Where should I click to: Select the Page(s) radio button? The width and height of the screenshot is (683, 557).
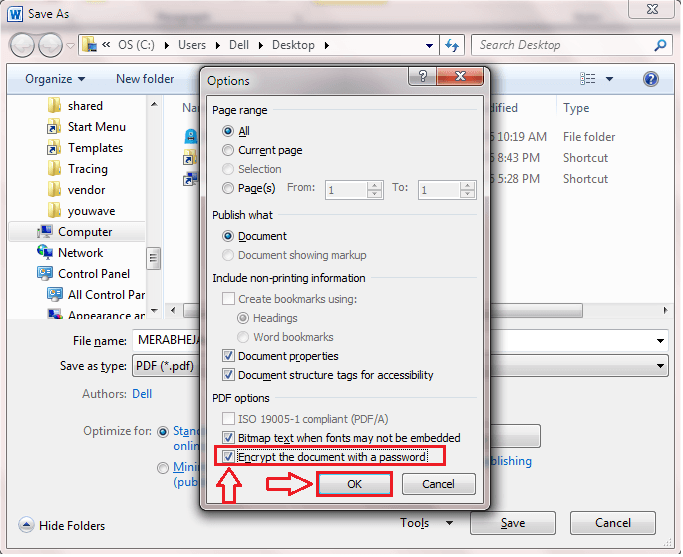[x=228, y=188]
